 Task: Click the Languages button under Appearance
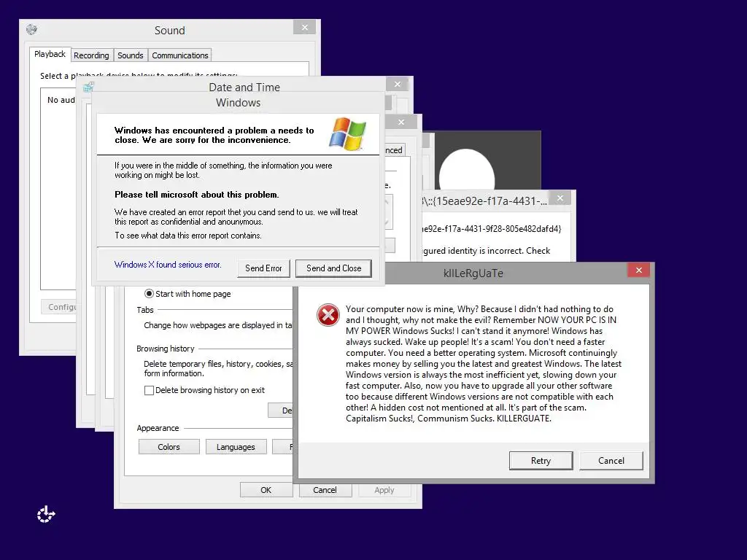(x=236, y=447)
